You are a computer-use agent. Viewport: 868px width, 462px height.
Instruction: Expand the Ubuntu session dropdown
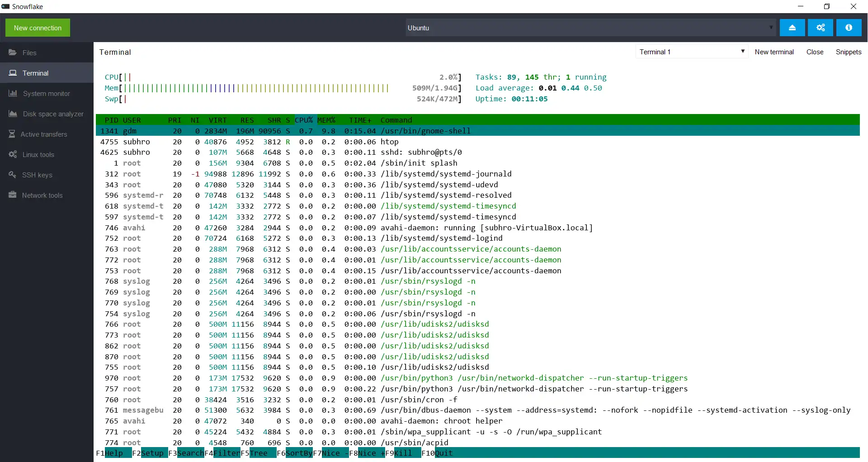coord(590,28)
